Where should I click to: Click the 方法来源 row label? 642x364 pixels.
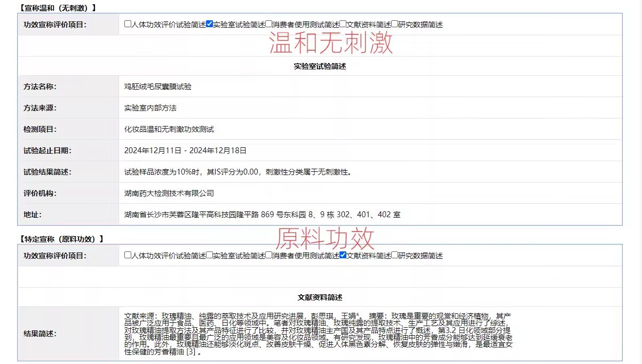coord(39,108)
